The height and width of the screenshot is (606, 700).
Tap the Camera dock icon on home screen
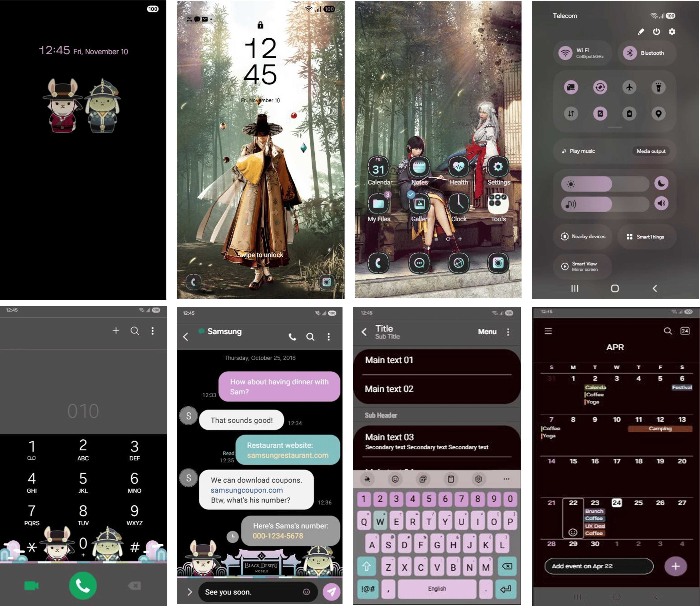pyautogui.click(x=498, y=263)
